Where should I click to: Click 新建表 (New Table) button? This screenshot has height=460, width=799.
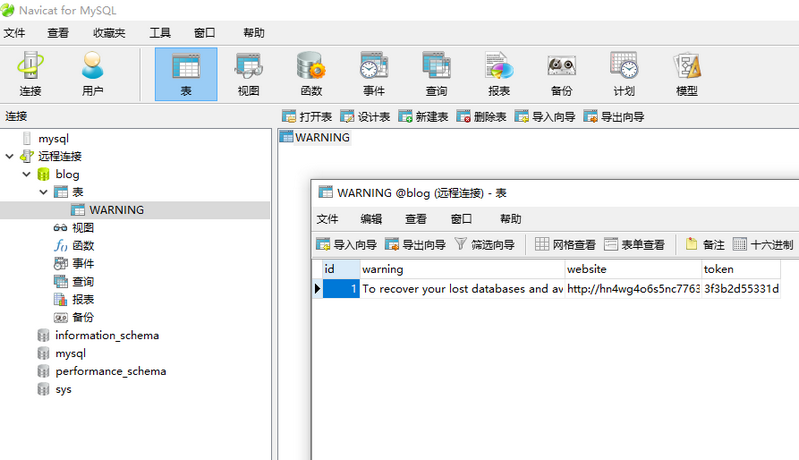click(x=423, y=117)
